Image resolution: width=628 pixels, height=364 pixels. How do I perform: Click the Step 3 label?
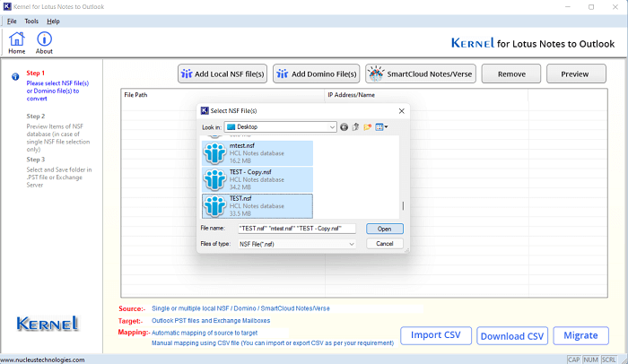click(x=36, y=160)
